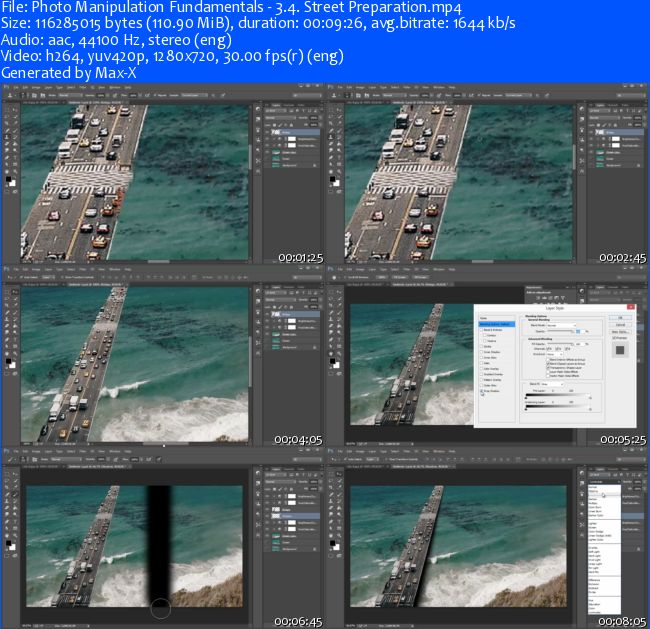Screen dimensions: 650x629
Task: Adjust This Layer blend slider in Layer Style
Action: (558, 395)
